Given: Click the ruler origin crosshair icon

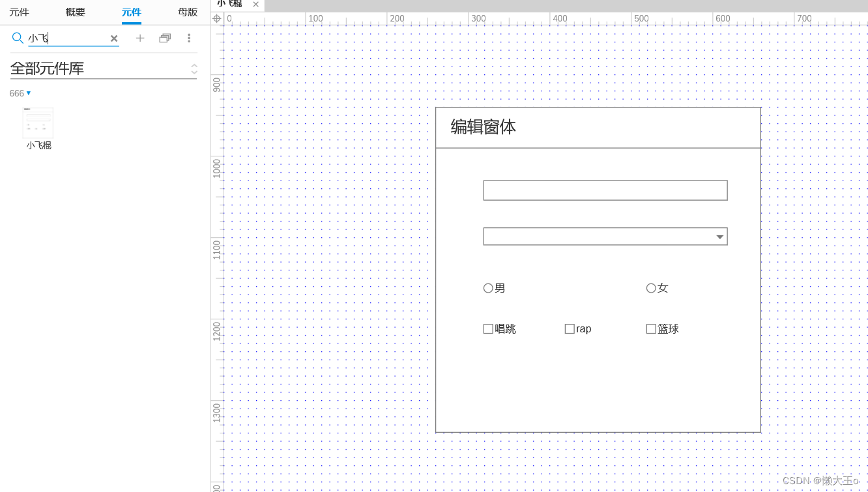Looking at the screenshot, I should (x=217, y=18).
